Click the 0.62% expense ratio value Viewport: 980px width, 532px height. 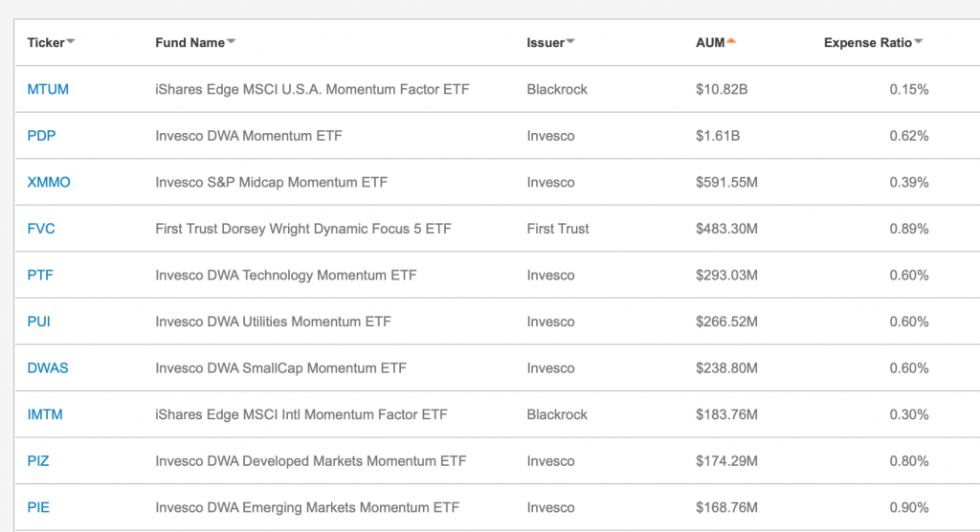(x=909, y=136)
